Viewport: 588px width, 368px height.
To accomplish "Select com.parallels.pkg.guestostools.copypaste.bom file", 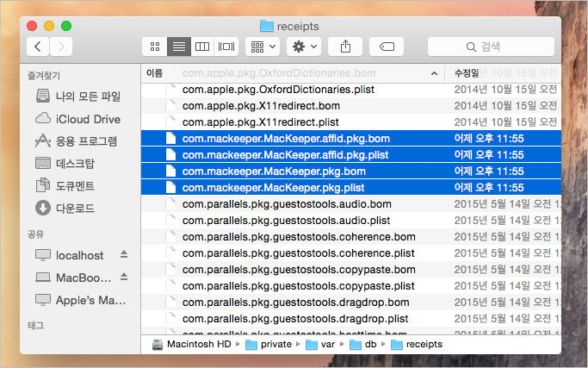I will tap(351, 270).
